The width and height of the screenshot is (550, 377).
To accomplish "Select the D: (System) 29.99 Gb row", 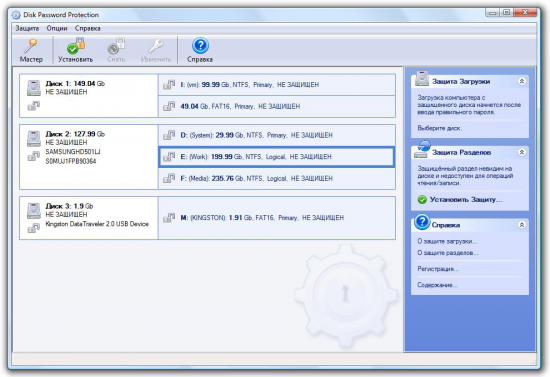I will click(277, 135).
